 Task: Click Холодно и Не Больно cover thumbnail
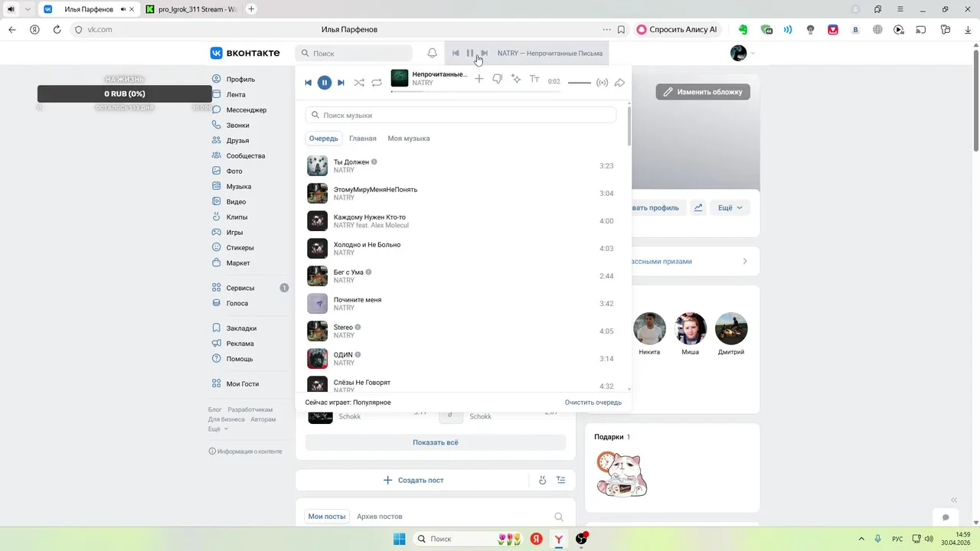click(x=318, y=249)
